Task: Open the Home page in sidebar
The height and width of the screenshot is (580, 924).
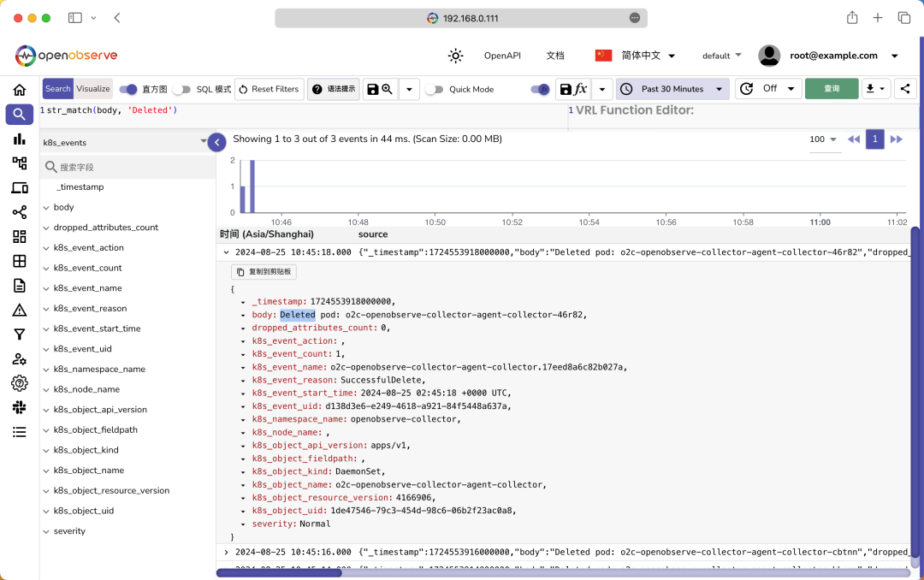Action: click(x=20, y=90)
